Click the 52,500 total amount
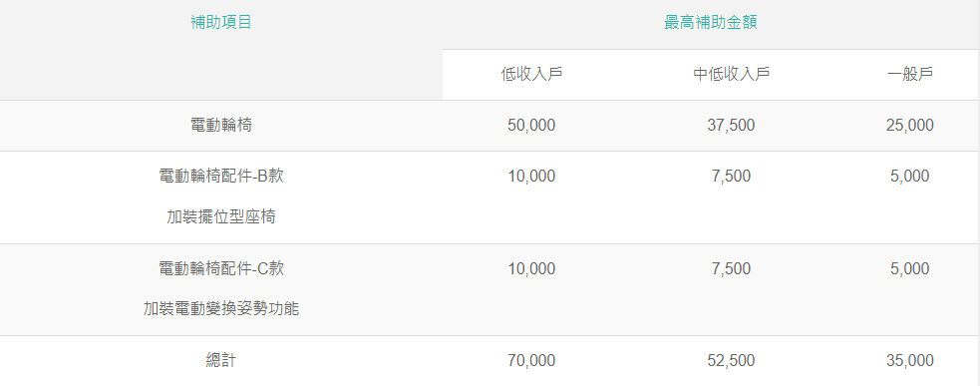The width and height of the screenshot is (980, 386). (731, 360)
